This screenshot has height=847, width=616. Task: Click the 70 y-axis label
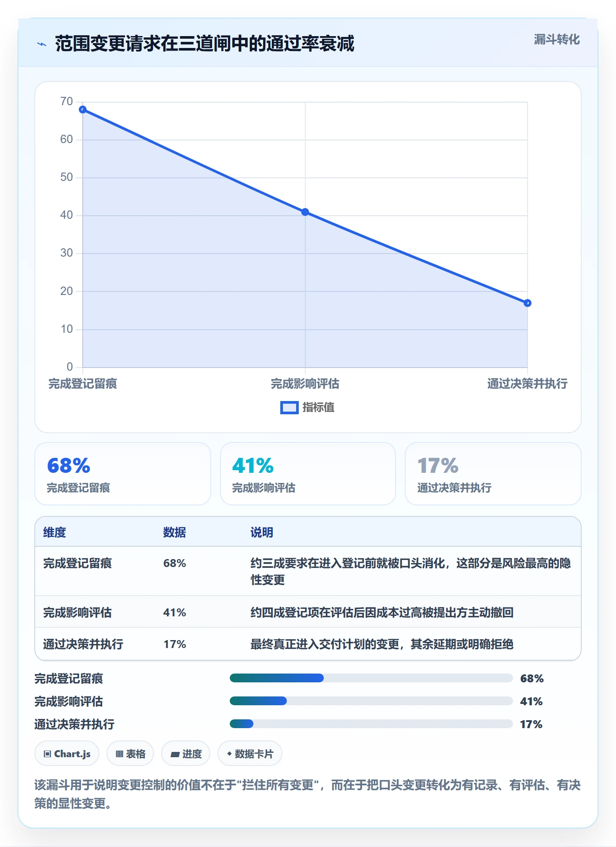click(66, 102)
